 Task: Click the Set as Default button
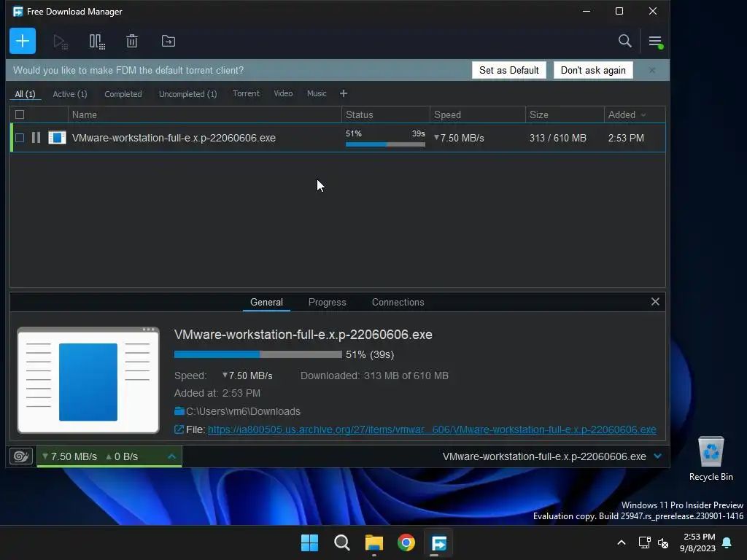(508, 70)
